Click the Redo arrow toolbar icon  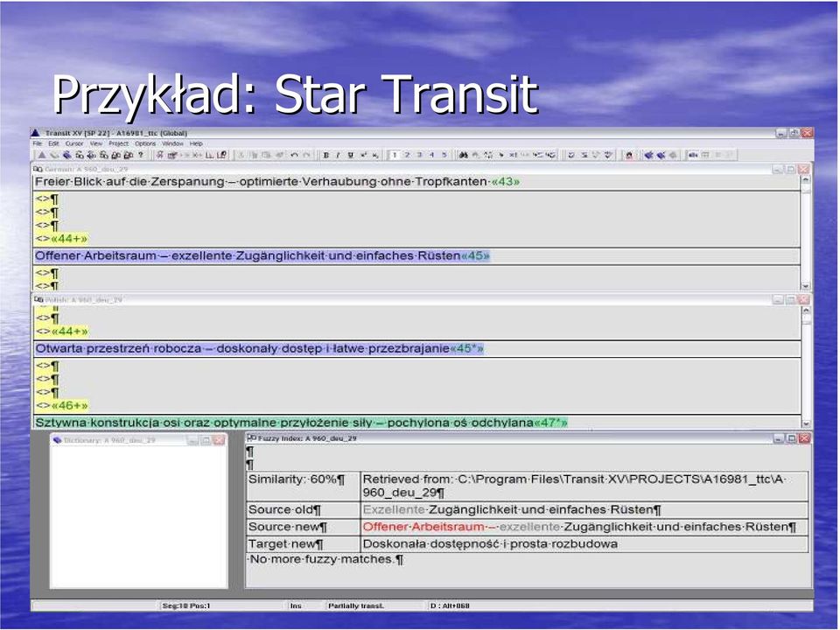[x=306, y=155]
